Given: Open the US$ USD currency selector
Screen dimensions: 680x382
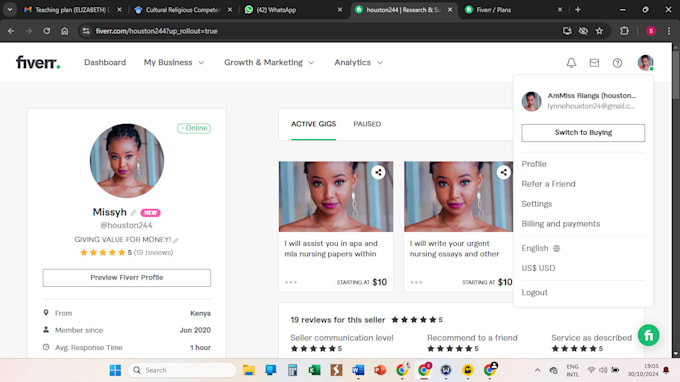Looking at the screenshot, I should [x=538, y=268].
